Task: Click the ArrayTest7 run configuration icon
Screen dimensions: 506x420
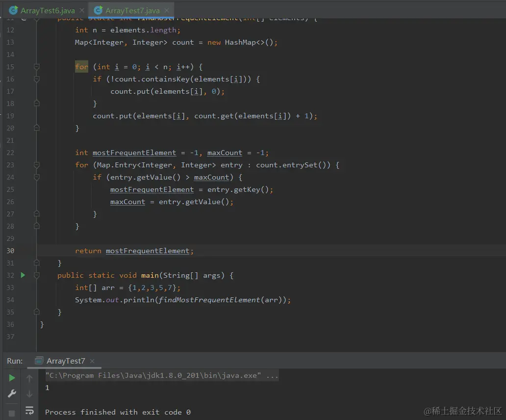Action: [x=39, y=361]
